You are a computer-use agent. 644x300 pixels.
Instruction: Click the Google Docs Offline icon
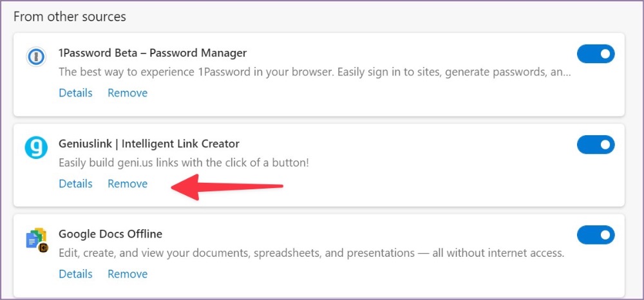(37, 239)
